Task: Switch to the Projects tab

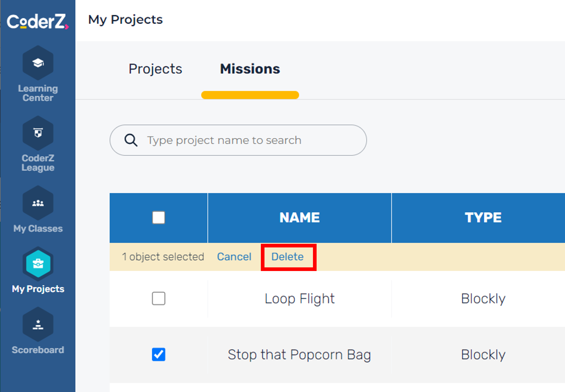Action: pos(155,69)
